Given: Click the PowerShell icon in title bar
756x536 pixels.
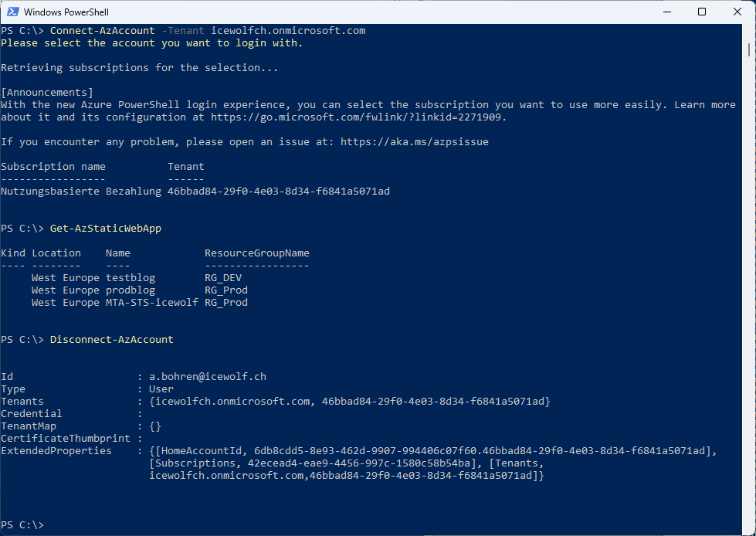Looking at the screenshot, I should [13, 12].
